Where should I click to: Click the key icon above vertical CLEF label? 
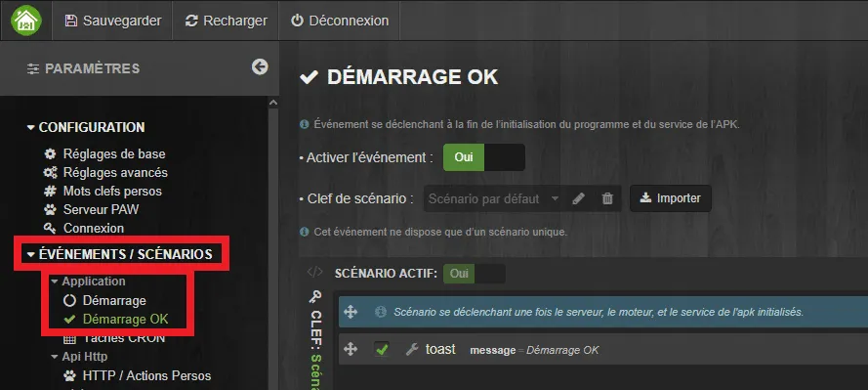(314, 296)
